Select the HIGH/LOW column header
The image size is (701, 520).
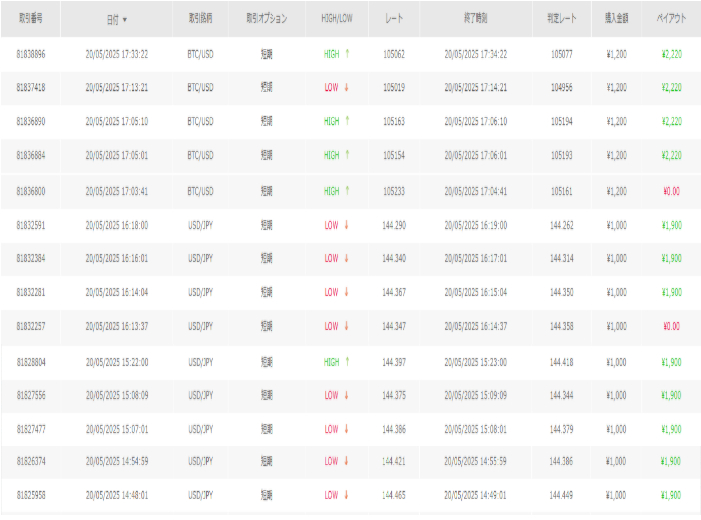[x=337, y=18]
